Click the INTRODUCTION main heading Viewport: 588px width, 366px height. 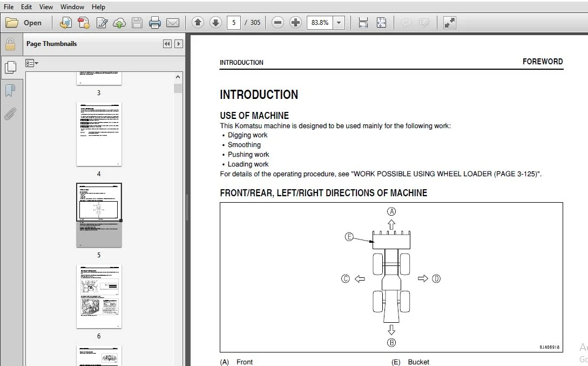click(x=259, y=95)
